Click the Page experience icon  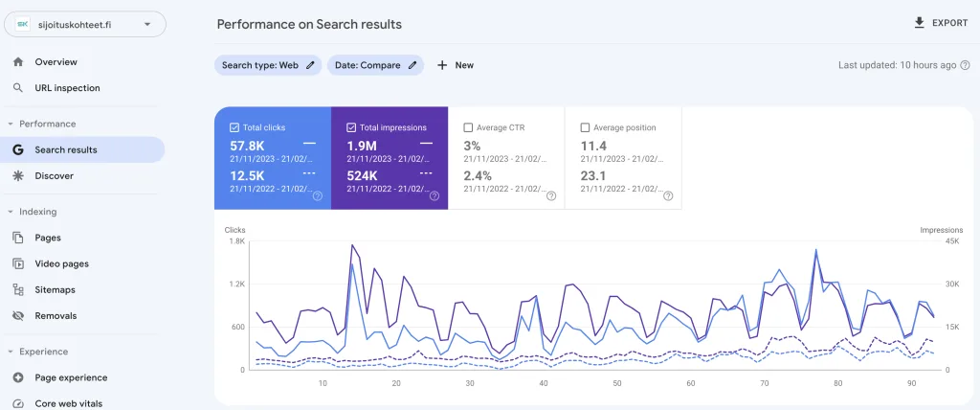[17, 377]
